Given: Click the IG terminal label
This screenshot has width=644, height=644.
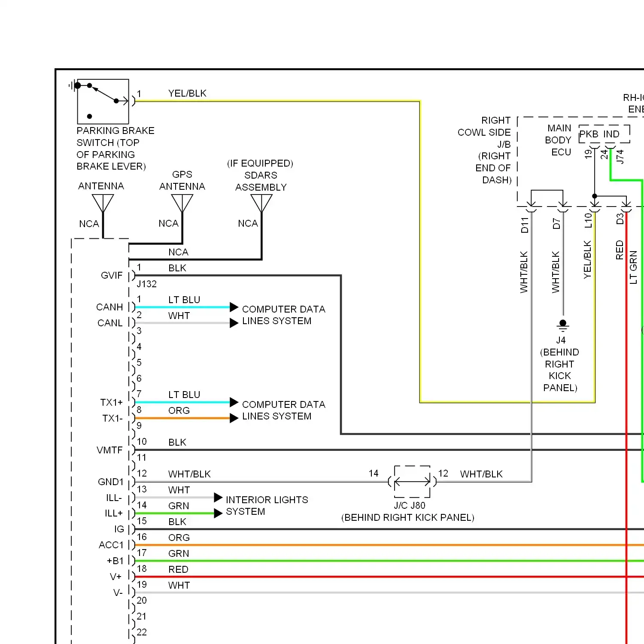Looking at the screenshot, I should pos(119,529).
